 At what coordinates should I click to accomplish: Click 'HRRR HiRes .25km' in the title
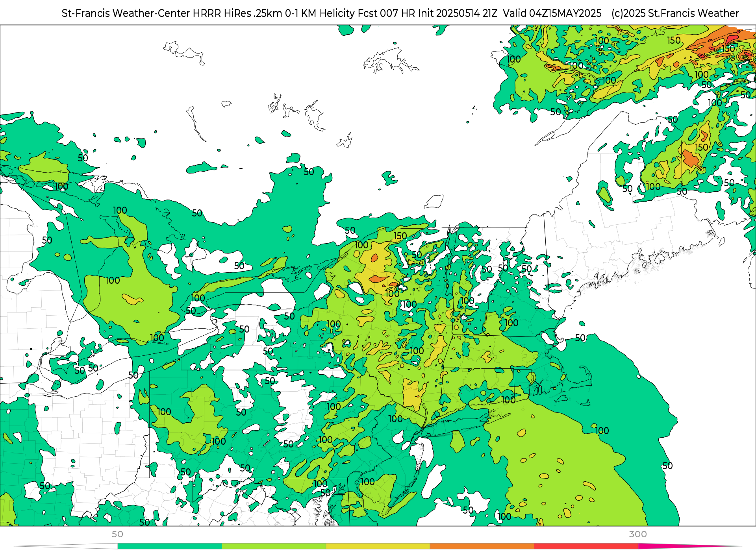click(x=237, y=13)
